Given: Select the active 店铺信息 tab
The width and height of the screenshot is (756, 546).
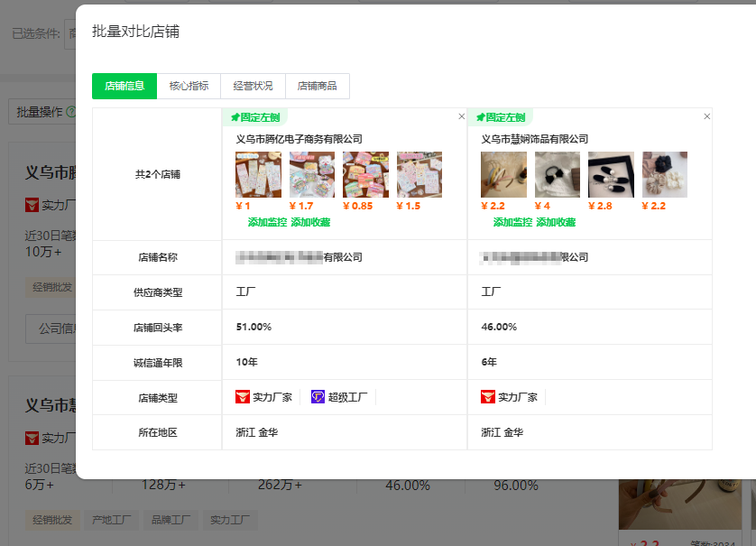Looking at the screenshot, I should point(124,86).
